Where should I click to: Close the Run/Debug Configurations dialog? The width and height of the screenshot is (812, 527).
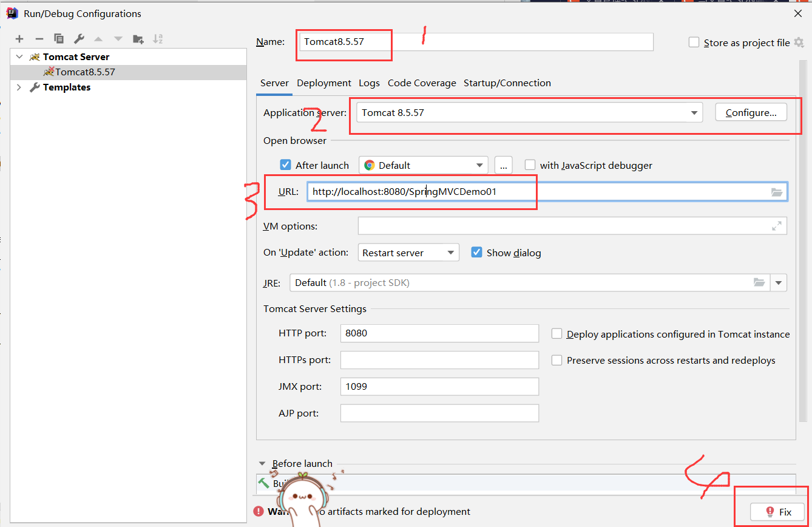[797, 13]
